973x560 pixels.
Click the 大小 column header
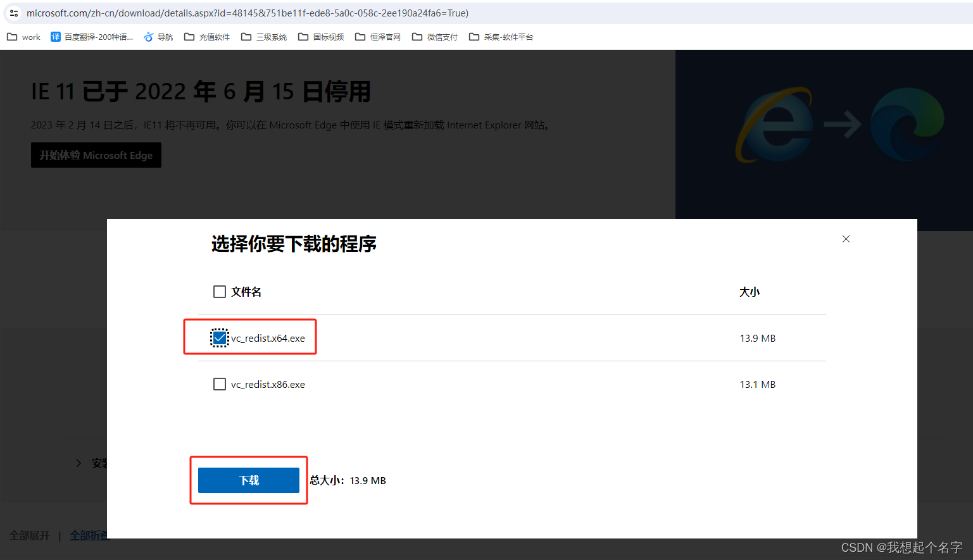750,292
